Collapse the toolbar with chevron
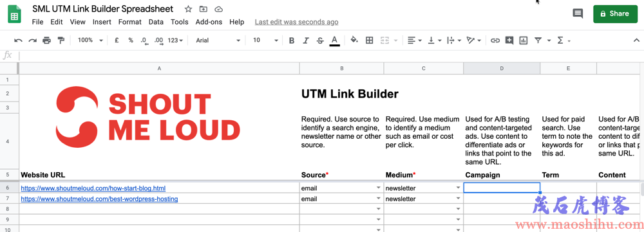The width and height of the screenshot is (644, 232). pos(637,40)
